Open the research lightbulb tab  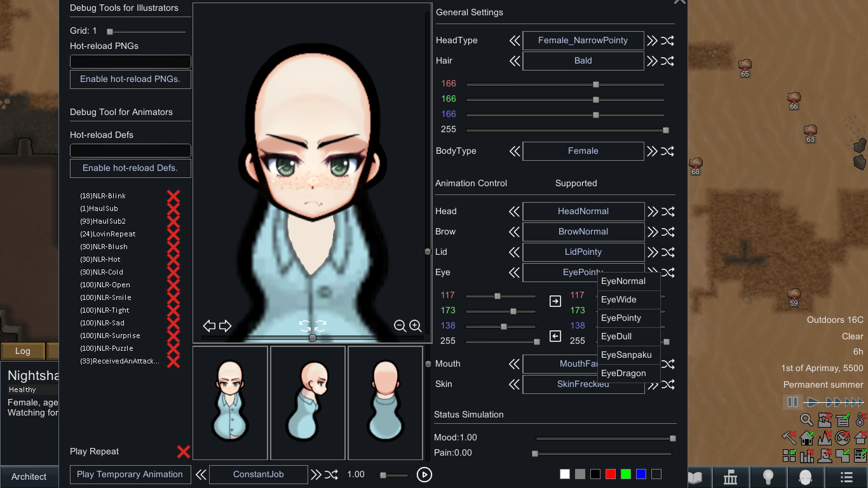tap(768, 477)
